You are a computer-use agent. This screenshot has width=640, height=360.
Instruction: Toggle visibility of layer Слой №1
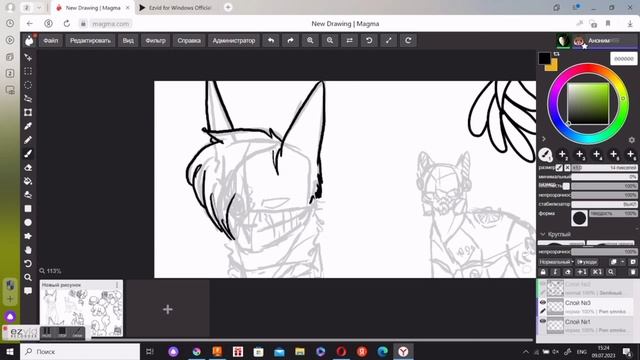coord(542,321)
